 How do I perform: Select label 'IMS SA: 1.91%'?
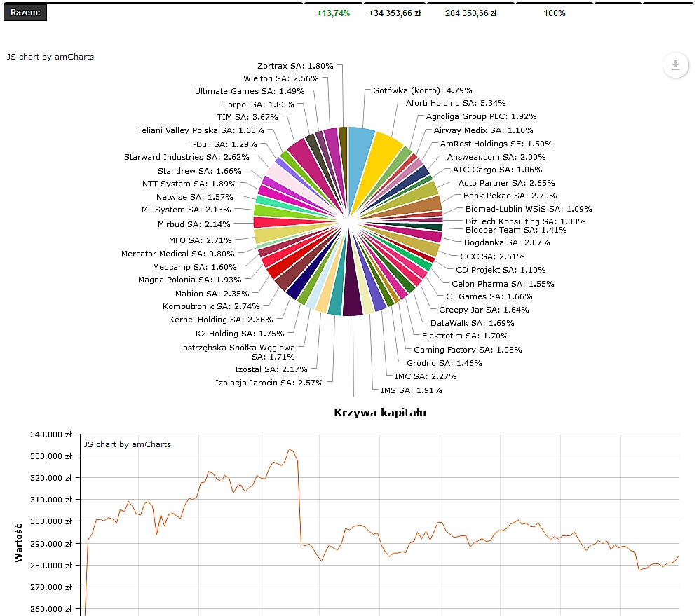pyautogui.click(x=411, y=390)
